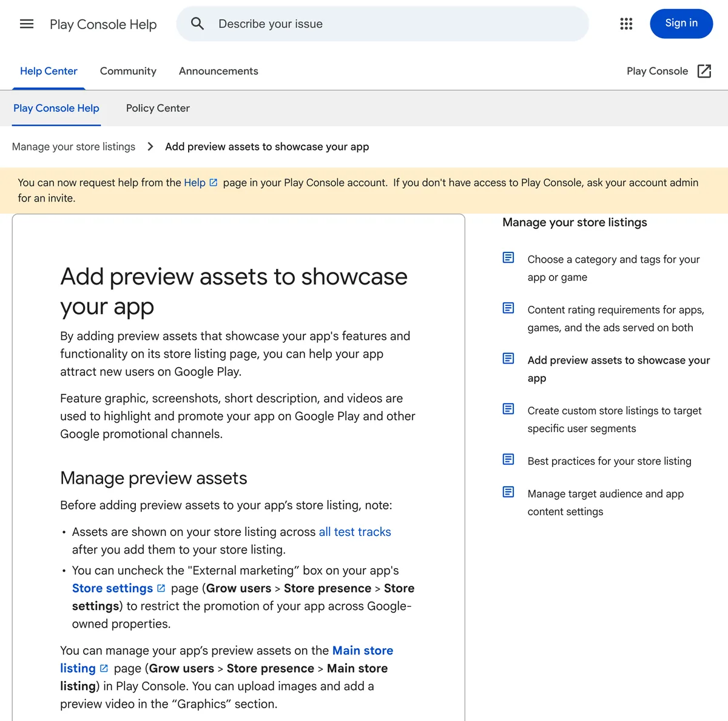This screenshot has height=721, width=728.
Task: Click the breadcrumb chevron arrow
Action: tap(150, 146)
